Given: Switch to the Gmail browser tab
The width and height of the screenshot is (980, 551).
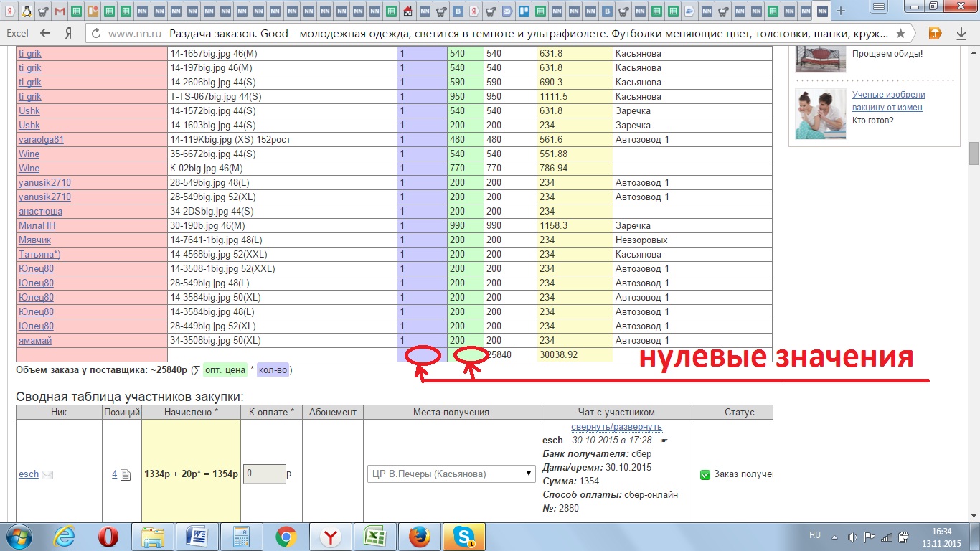Looking at the screenshot, I should click(60, 11).
